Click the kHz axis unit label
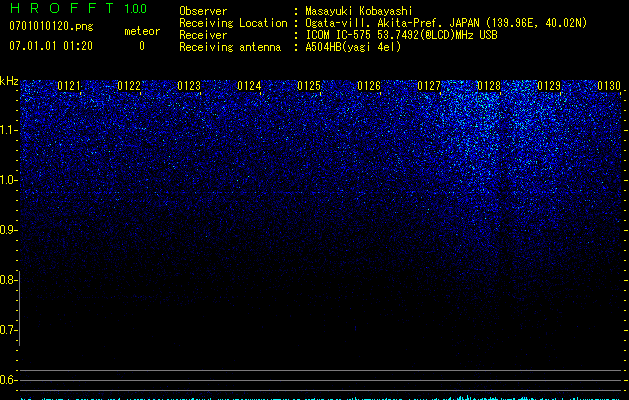629x400 pixels. (x=9, y=81)
